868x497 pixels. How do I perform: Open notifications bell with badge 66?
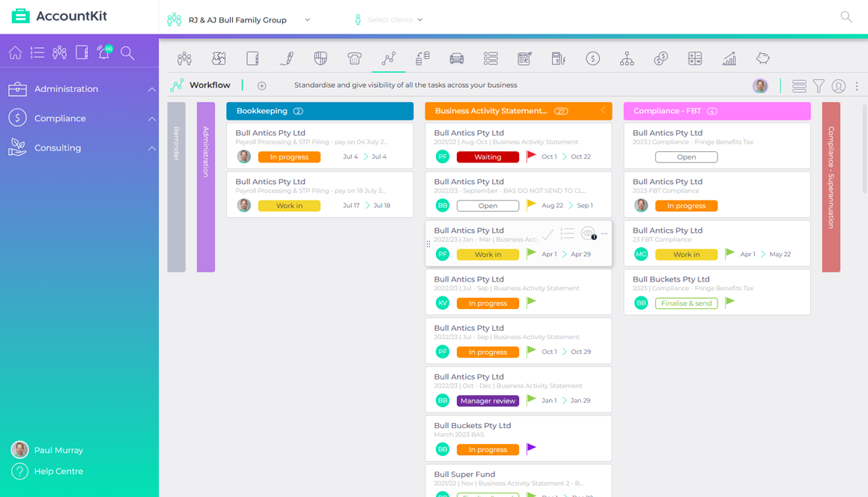[104, 52]
